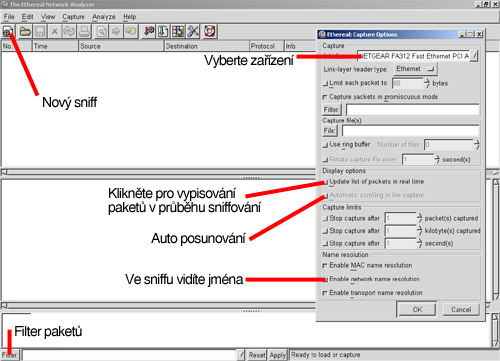Sort packets by the No. column header
500x361 pixels.
(17, 46)
